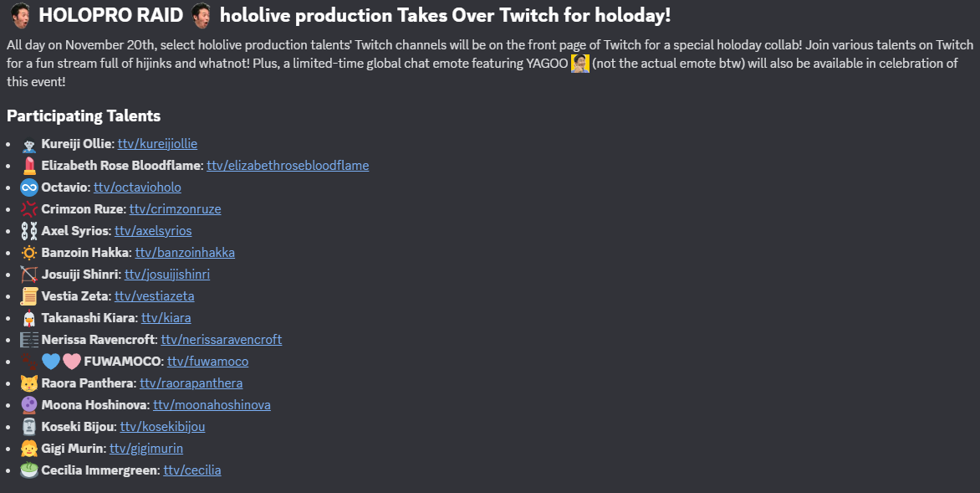Screen dimensions: 980x493
Task: Click the chicken emoji beside Takanashi Kiara
Action: point(29,318)
